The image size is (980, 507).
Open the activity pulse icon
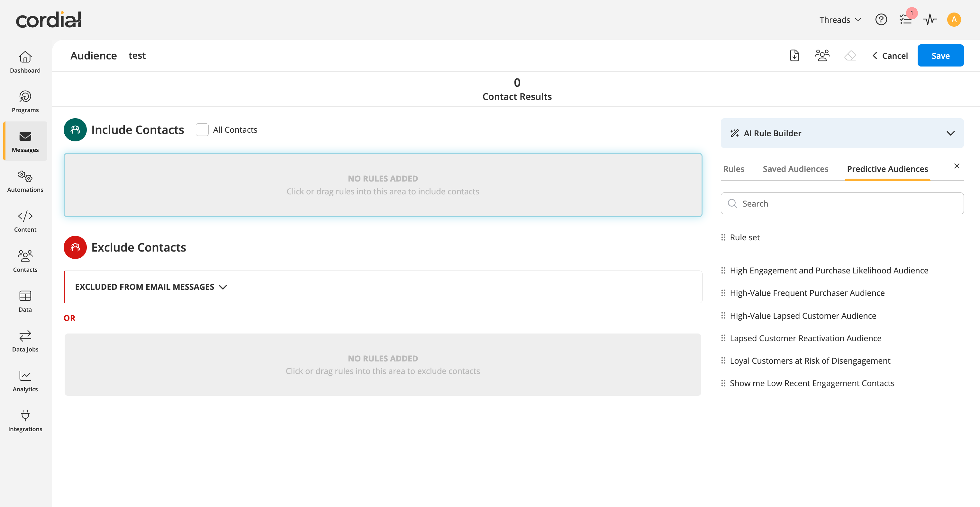930,19
